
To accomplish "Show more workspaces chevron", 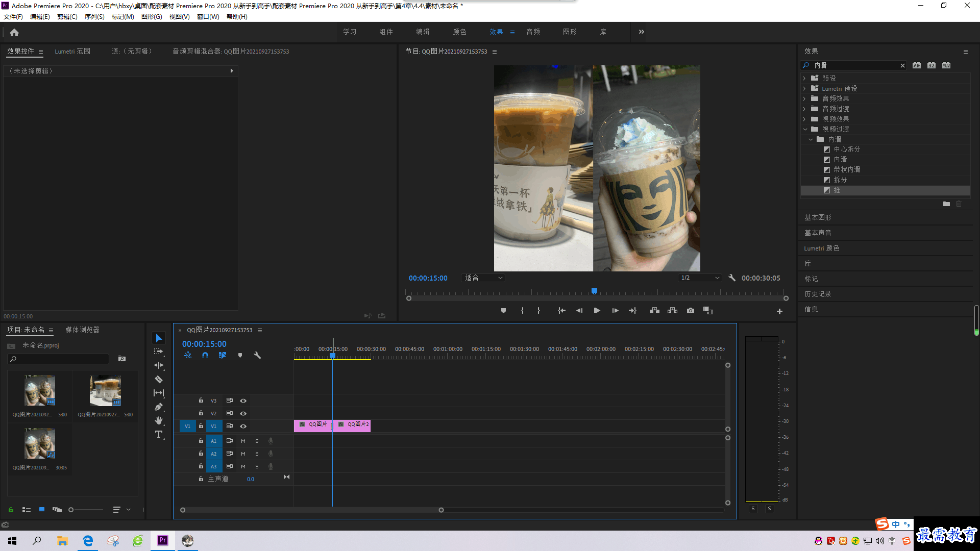I will pyautogui.click(x=642, y=32).
